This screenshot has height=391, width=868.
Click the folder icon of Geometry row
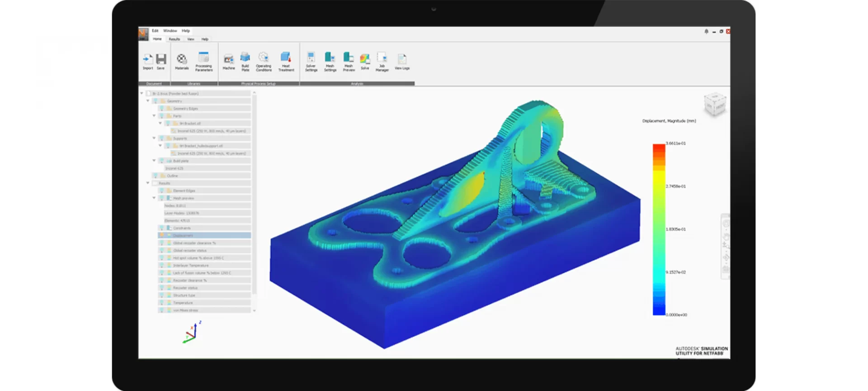point(163,101)
